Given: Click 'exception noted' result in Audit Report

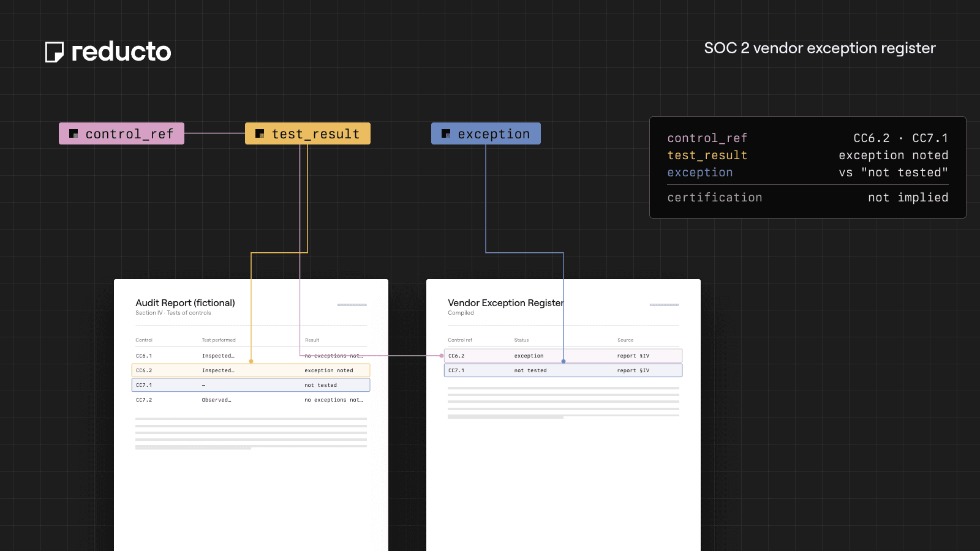Looking at the screenshot, I should (329, 370).
